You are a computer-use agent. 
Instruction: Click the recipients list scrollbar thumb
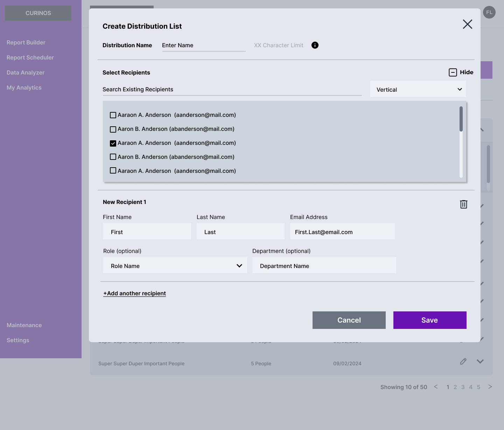pos(461,119)
